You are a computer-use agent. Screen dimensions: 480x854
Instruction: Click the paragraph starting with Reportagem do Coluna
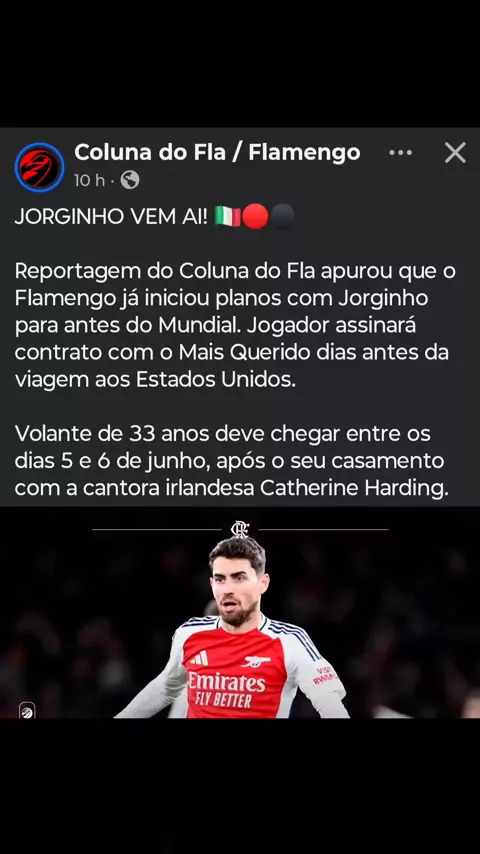(x=235, y=325)
